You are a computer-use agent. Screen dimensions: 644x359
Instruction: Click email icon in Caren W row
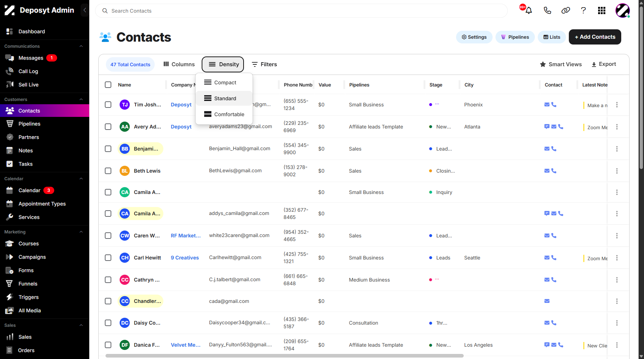pyautogui.click(x=547, y=236)
